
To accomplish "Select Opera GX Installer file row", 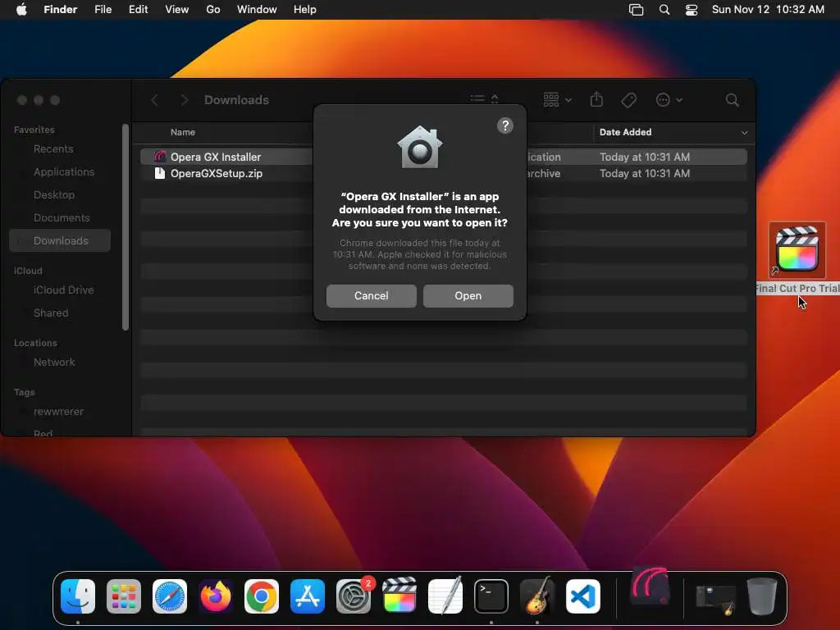I will pos(444,157).
